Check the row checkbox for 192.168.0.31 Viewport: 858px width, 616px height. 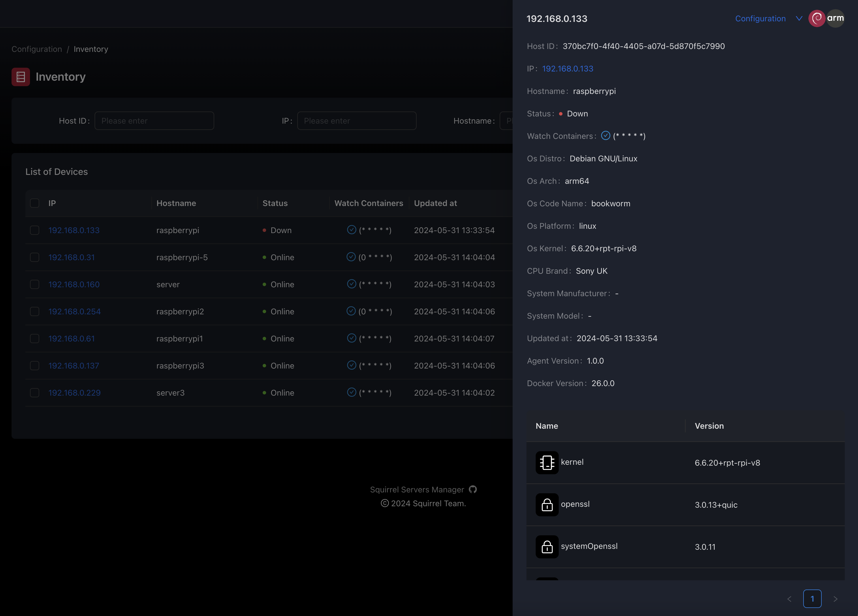[34, 257]
